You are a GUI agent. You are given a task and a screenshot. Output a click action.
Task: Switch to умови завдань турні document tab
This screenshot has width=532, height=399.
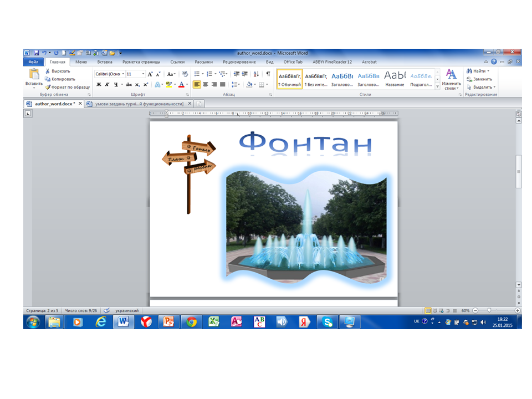(139, 104)
